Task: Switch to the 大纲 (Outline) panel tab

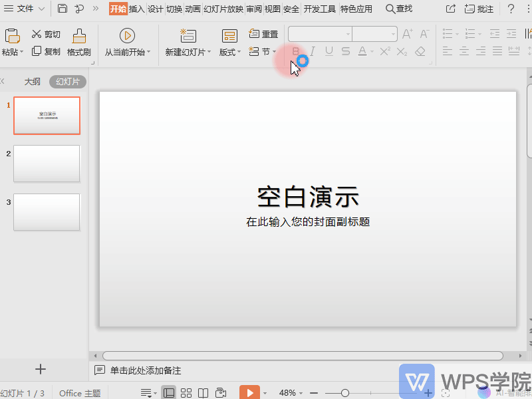Action: [x=32, y=81]
